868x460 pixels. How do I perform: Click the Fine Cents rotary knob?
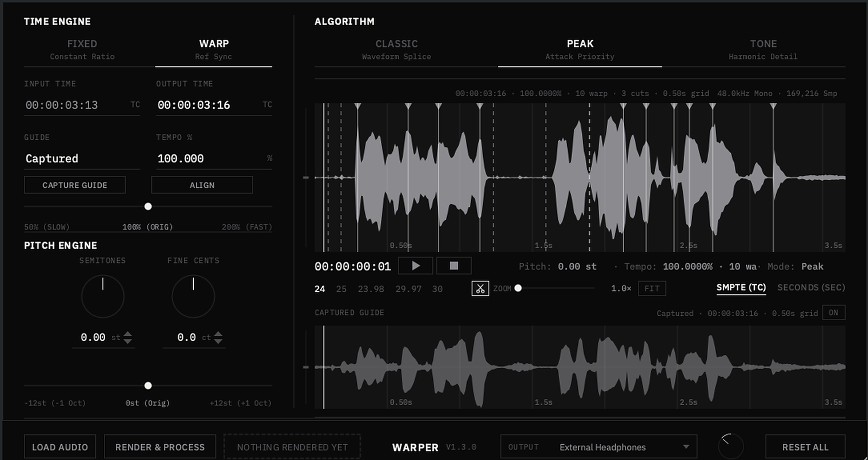(193, 296)
